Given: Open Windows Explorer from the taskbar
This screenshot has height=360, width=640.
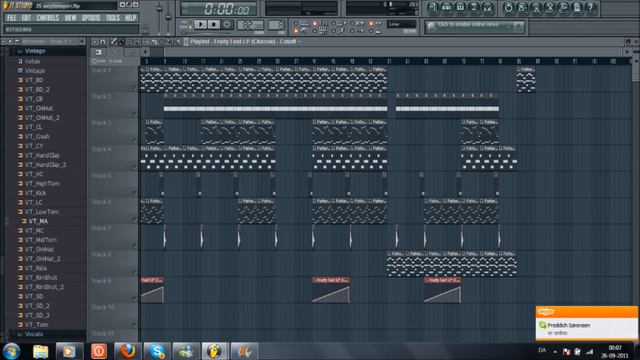Looking at the screenshot, I should tap(40, 351).
